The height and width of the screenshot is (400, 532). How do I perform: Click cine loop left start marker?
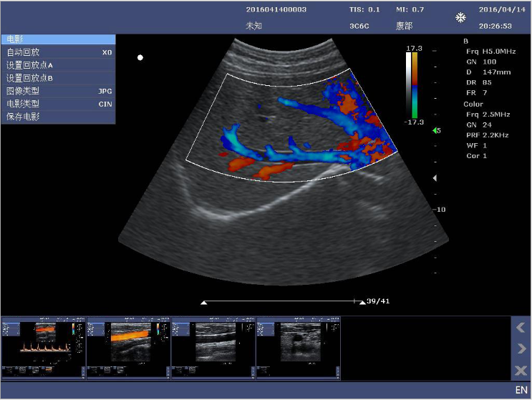[x=203, y=303]
